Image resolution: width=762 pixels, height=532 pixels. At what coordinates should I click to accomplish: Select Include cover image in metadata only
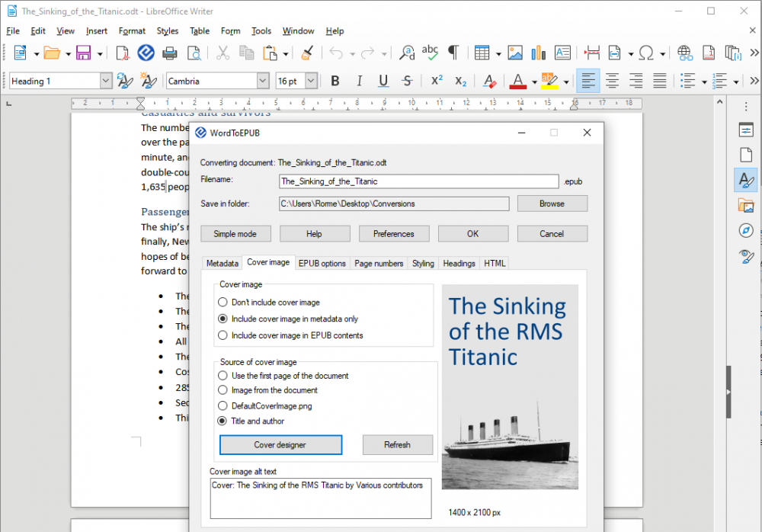pos(288,319)
